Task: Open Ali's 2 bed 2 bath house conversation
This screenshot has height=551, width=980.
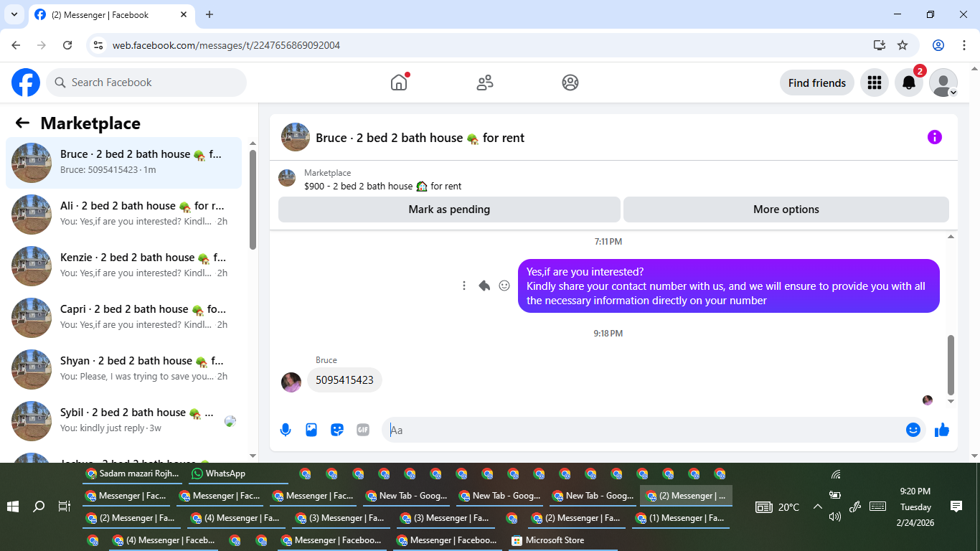Action: [x=124, y=215]
